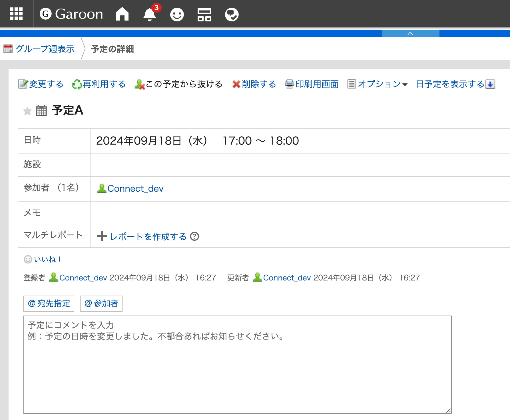Focus the comment input textarea
The image size is (510, 420).
[238, 365]
